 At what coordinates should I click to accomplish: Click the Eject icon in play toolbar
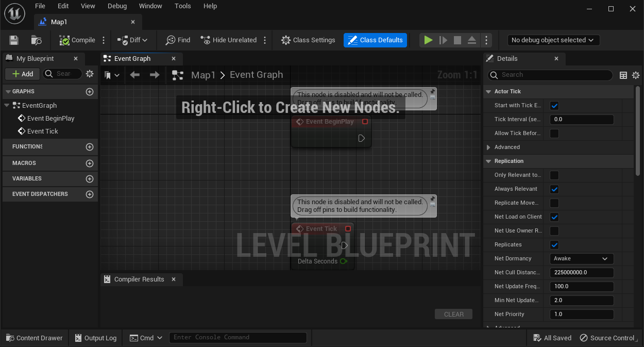coord(472,40)
